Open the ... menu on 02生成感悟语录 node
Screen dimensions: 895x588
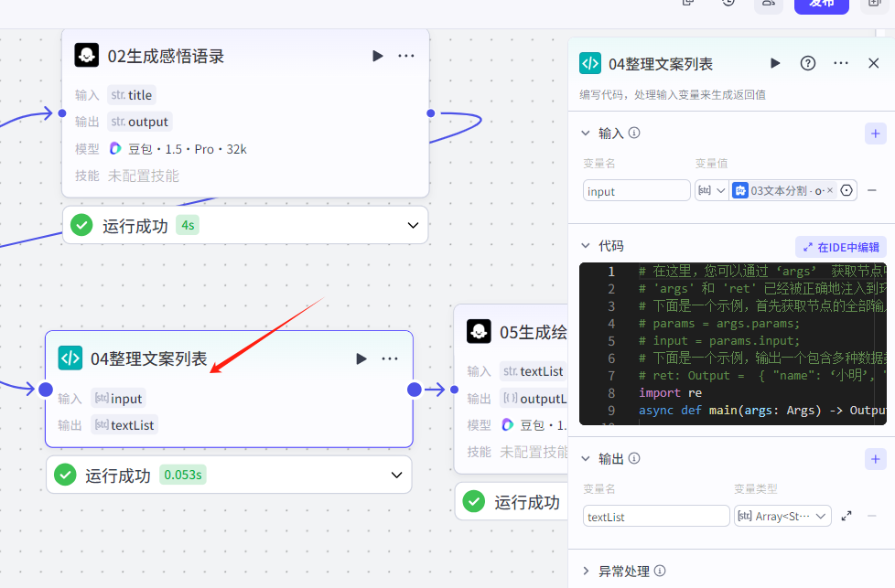click(406, 56)
